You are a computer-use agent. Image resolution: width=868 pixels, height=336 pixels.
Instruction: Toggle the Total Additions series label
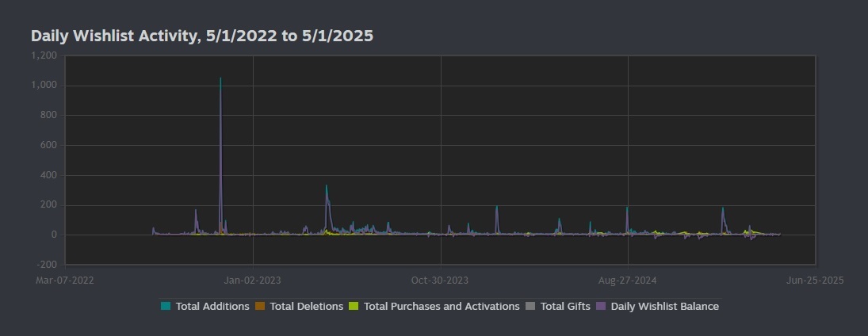212,306
